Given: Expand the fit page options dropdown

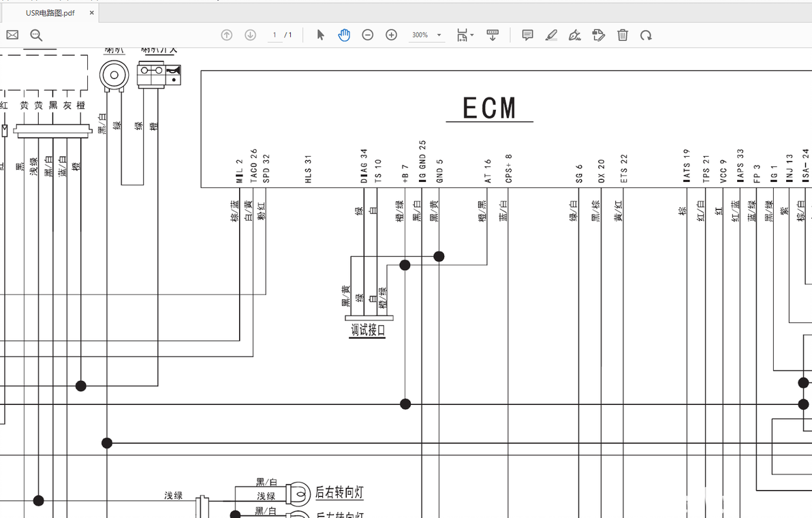Looking at the screenshot, I should click(465, 35).
